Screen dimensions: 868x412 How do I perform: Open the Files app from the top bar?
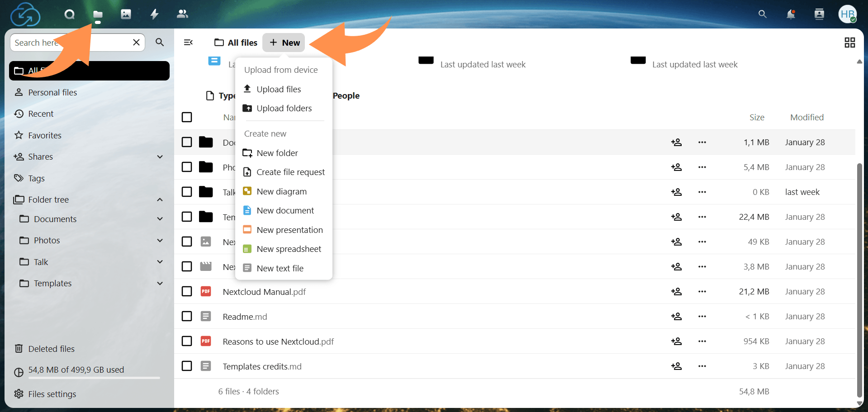click(x=97, y=14)
